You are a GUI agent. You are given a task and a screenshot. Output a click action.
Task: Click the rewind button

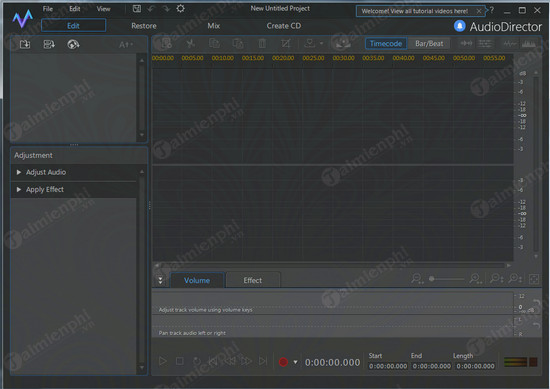[x=229, y=361]
